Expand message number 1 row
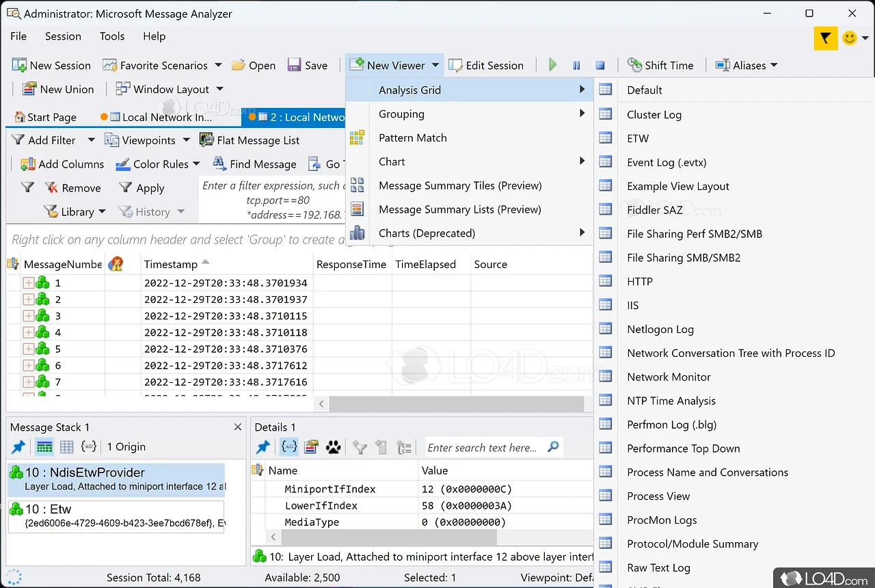The image size is (875, 588). click(29, 283)
